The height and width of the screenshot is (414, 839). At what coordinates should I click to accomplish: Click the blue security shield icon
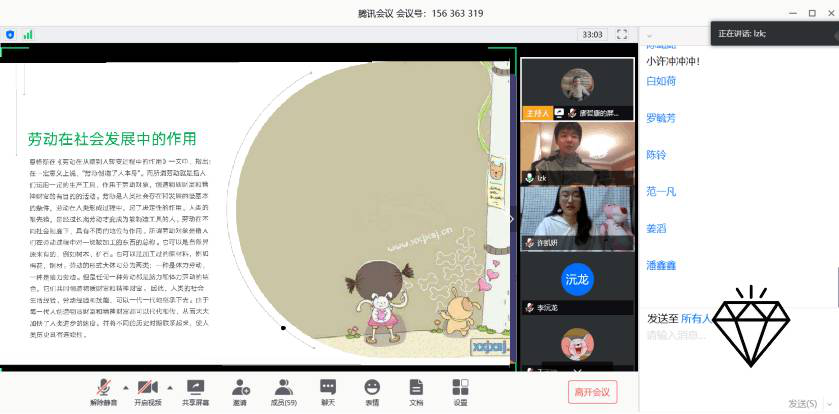click(11, 34)
